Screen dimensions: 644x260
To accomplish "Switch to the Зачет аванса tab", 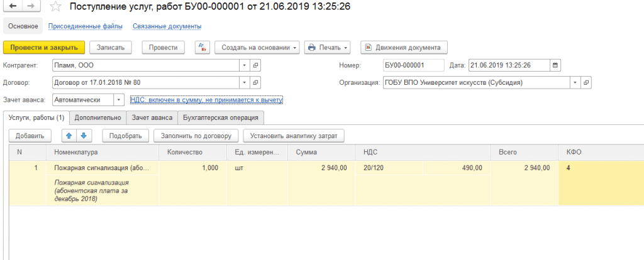I will pyautogui.click(x=152, y=117).
